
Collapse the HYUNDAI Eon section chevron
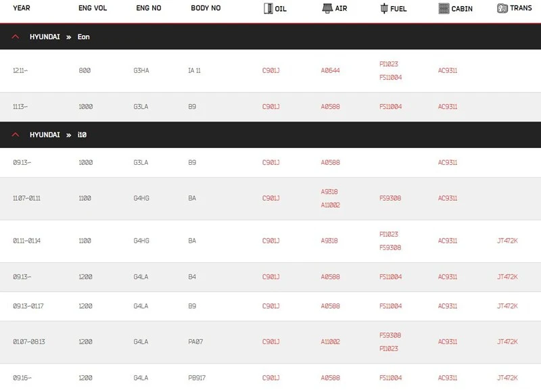16,36
